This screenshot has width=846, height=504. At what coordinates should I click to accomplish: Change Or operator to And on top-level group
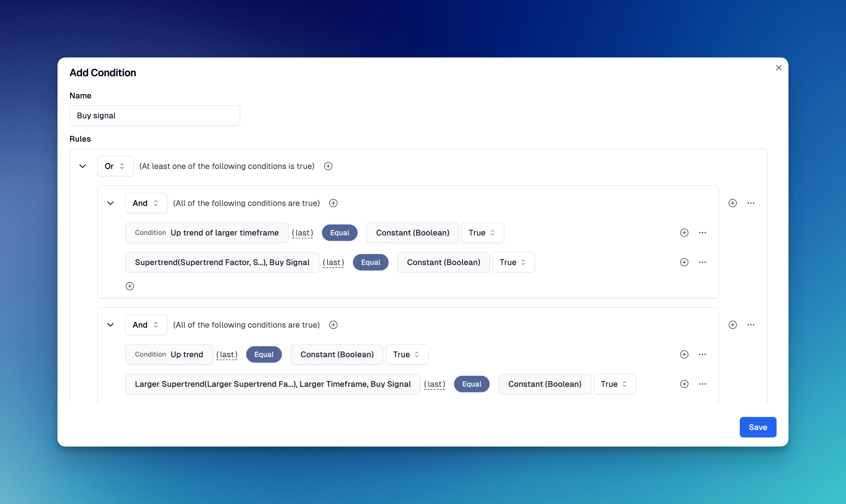pyautogui.click(x=115, y=166)
